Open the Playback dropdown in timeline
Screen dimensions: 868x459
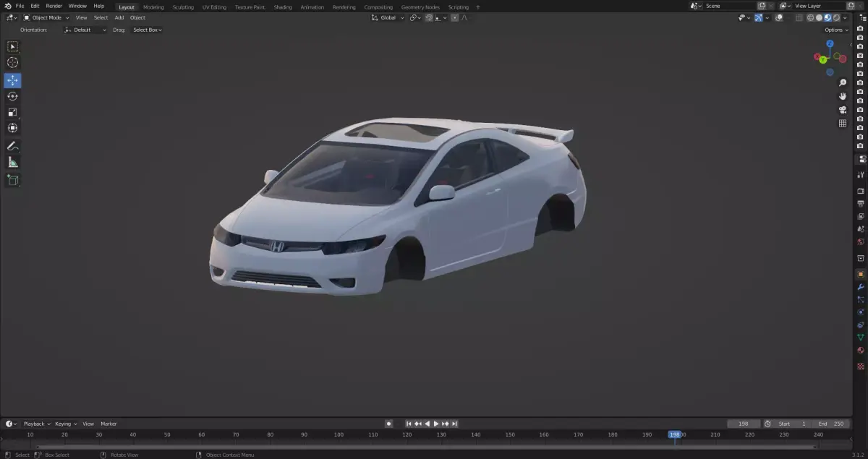pyautogui.click(x=36, y=424)
